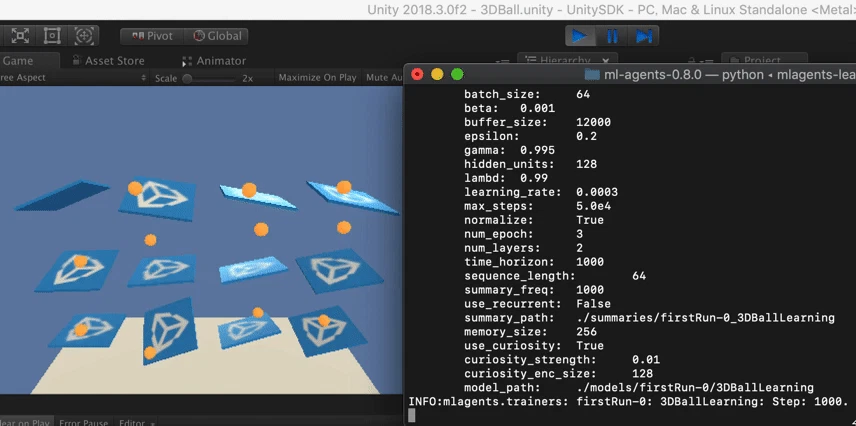Click the summary_path line in terminal
Image resolution: width=856 pixels, height=426 pixels.
tap(649, 318)
